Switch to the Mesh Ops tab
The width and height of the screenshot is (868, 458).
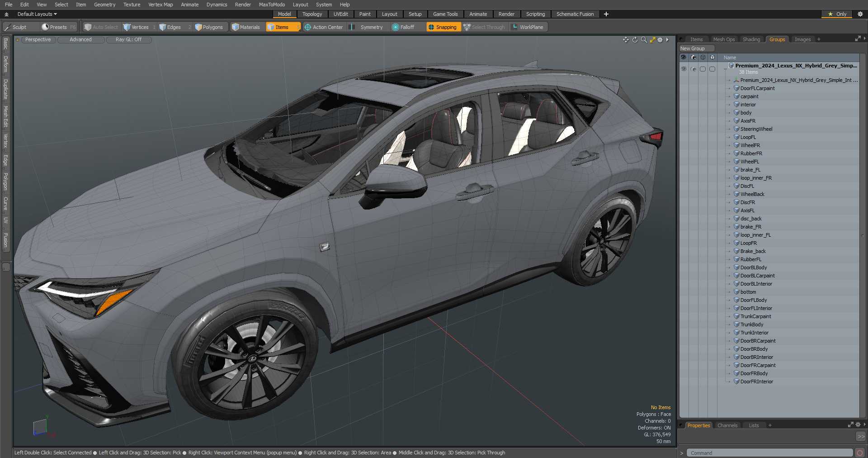click(724, 39)
